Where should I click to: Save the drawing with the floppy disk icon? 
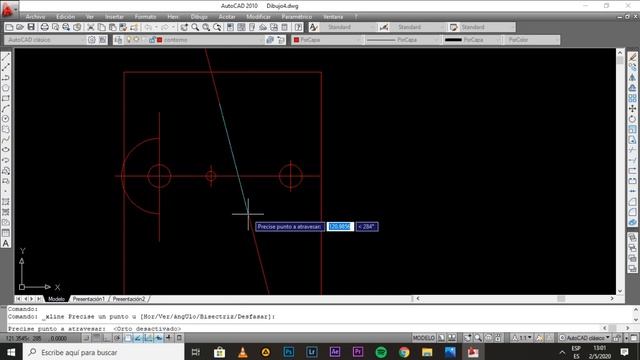[x=31, y=27]
